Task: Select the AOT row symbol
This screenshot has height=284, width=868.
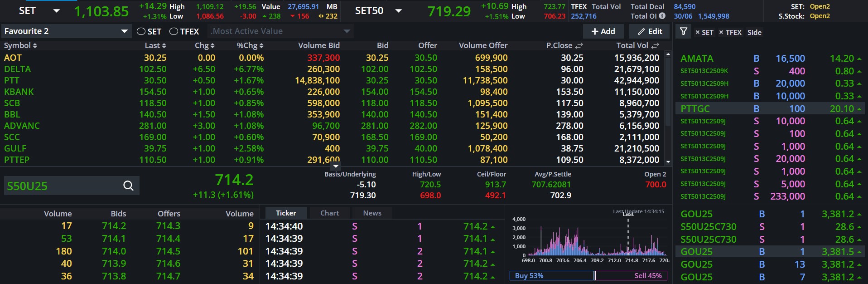Action: [x=13, y=58]
